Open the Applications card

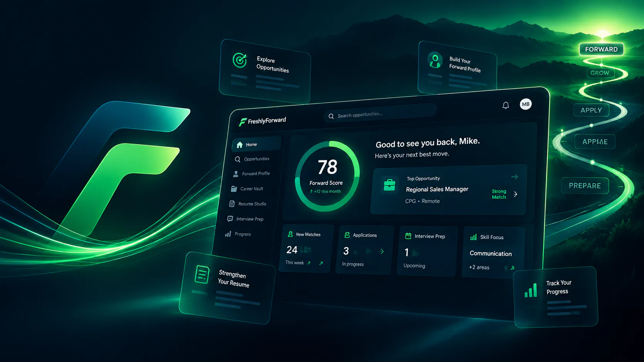pyautogui.click(x=365, y=250)
